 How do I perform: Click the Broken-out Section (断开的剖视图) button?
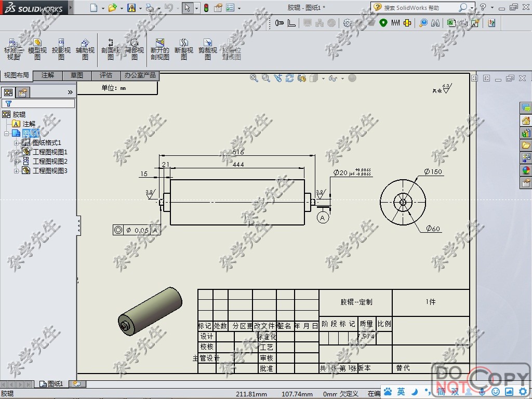pos(160,49)
